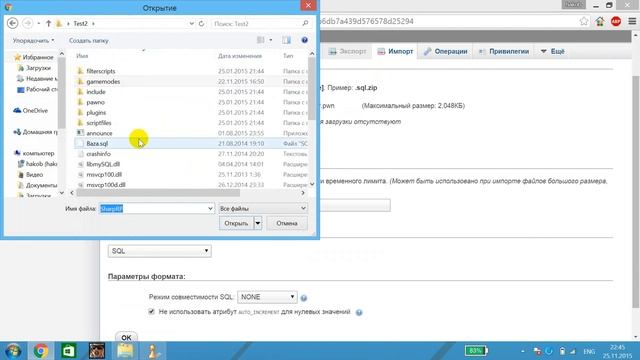This screenshot has height=360, width=640.
Task: Click the Открыть button
Action: click(236, 223)
